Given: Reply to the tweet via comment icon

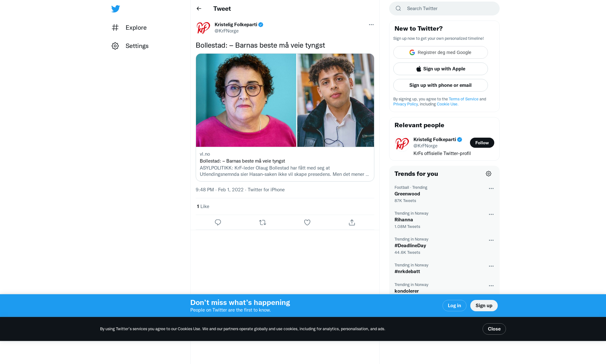Looking at the screenshot, I should pos(218,223).
